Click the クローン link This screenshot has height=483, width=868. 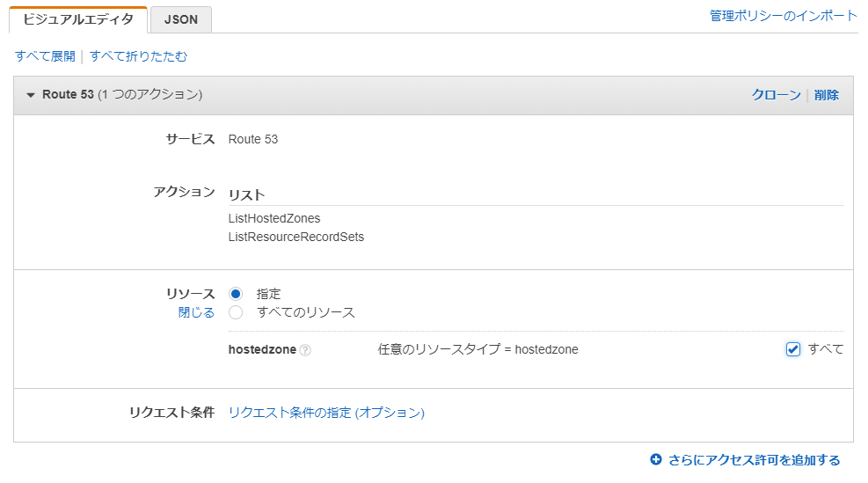click(x=777, y=95)
